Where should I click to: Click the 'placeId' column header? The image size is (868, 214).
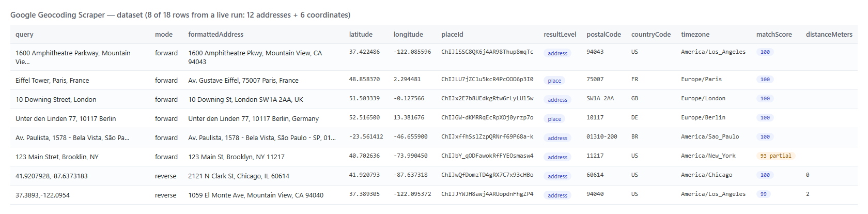coord(452,35)
